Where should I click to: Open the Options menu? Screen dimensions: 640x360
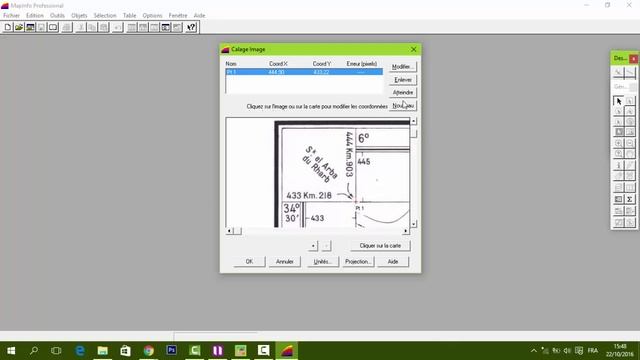tap(152, 16)
